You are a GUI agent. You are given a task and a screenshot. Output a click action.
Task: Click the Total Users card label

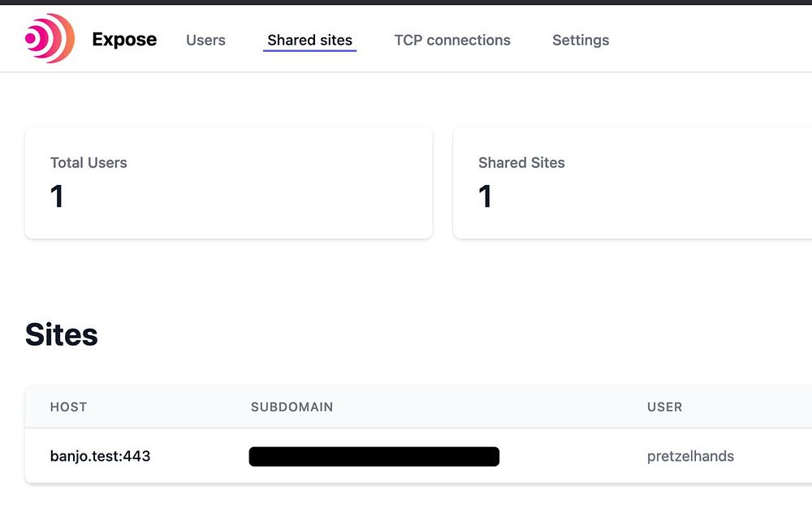89,162
